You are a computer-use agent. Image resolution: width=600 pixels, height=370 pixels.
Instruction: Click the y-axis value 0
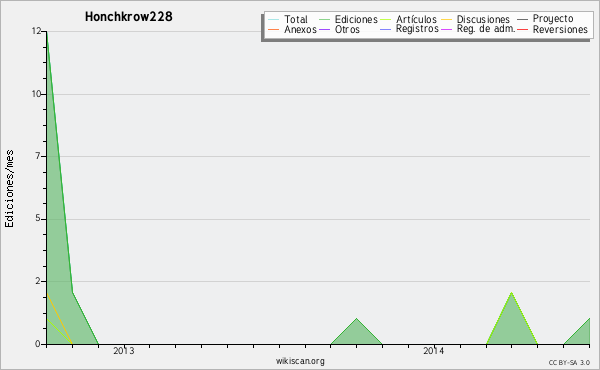[38, 344]
